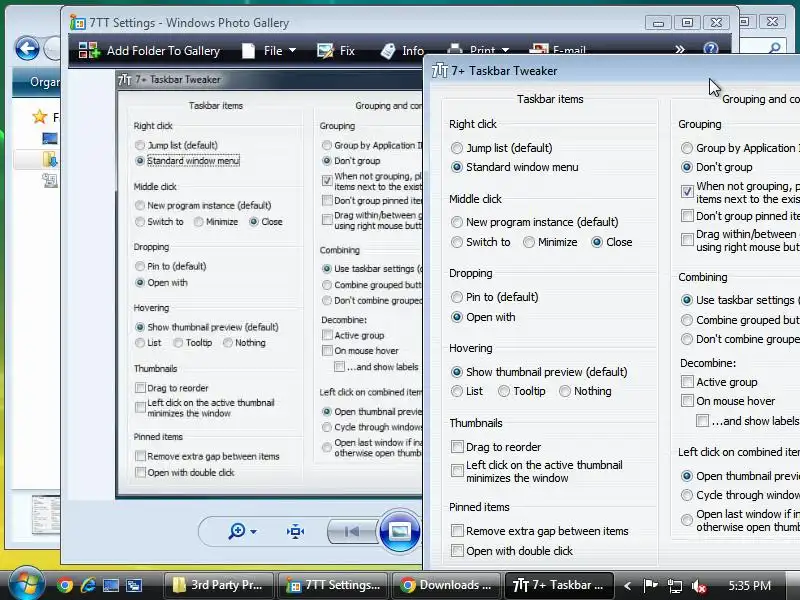This screenshot has width=800, height=600.
Task: Select Switch to radio in front Tweaker window
Action: coord(457,242)
